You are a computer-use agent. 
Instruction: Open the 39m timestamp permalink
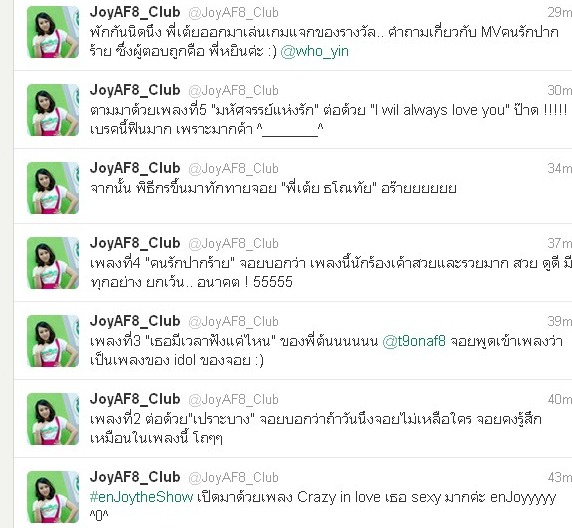point(560,321)
